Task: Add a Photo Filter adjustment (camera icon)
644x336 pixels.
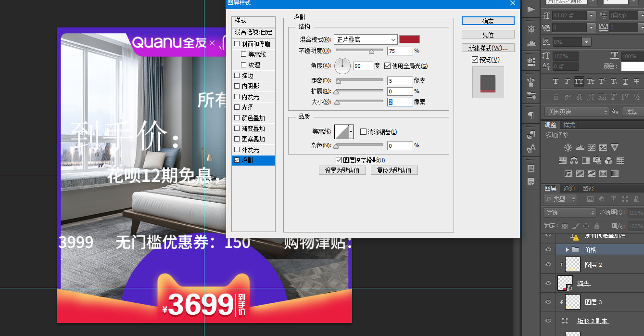Action: [597, 160]
